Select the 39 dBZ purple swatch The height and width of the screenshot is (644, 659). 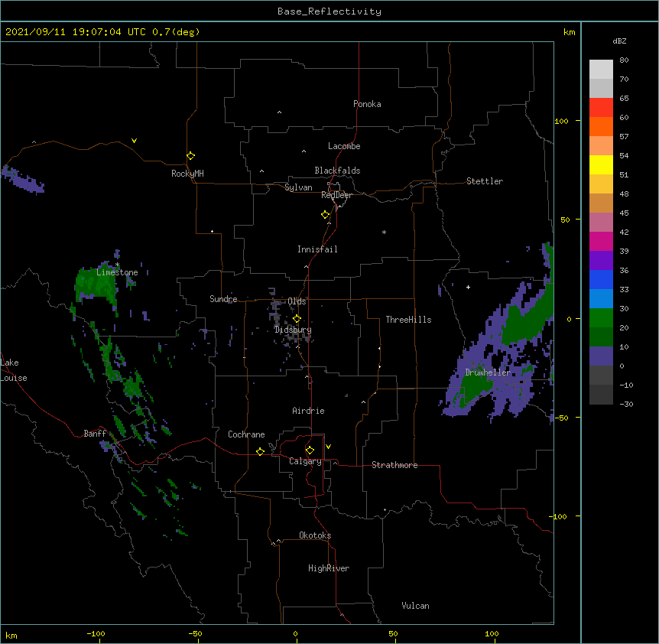[601, 260]
